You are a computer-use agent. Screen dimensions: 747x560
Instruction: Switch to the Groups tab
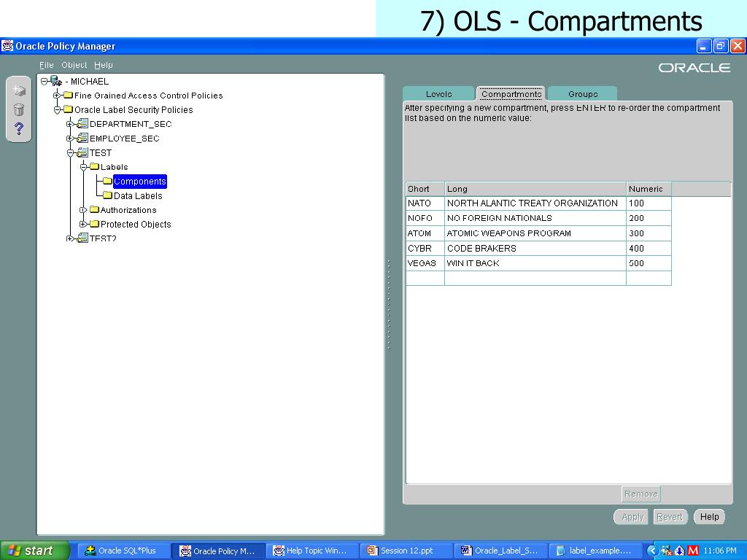[x=583, y=94]
